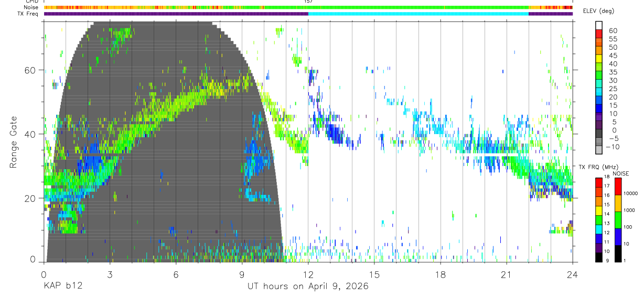644x297 pixels.
Task: Select the '16' tick on TX FRQ scale
Action: point(606,195)
